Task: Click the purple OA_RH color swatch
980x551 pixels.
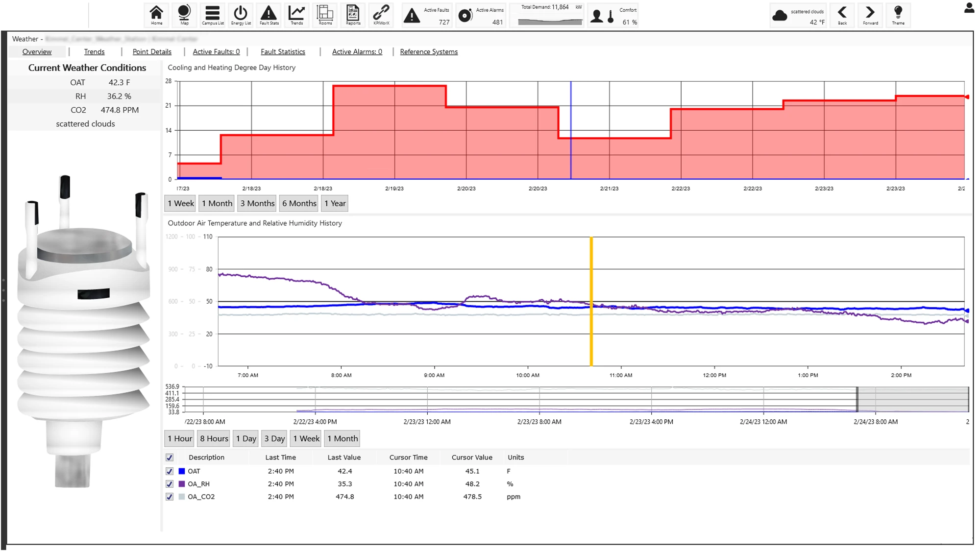Action: (x=182, y=484)
